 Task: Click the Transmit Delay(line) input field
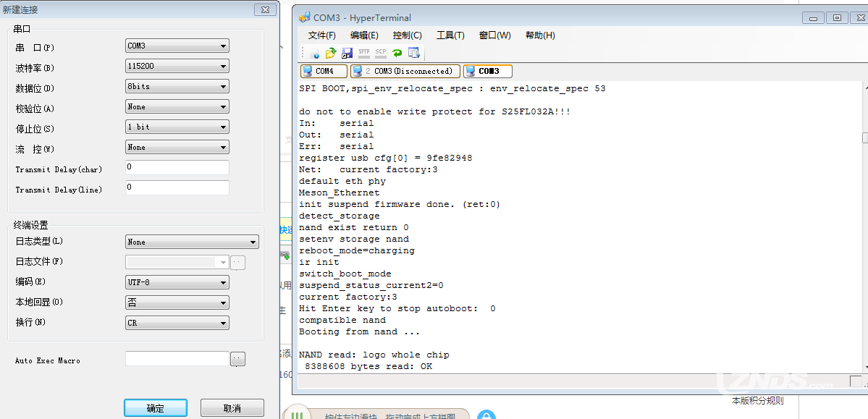tap(177, 187)
